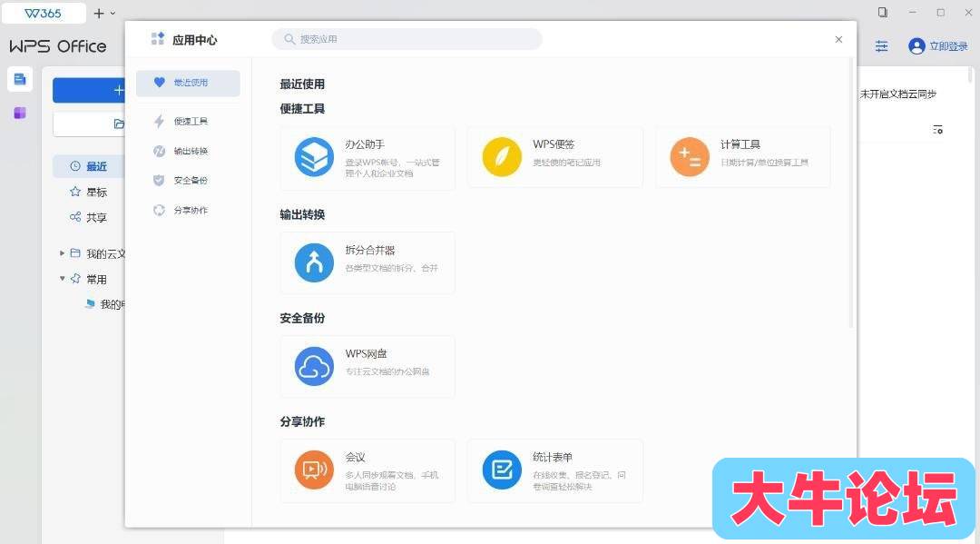This screenshot has height=544, width=980.
Task: Click the star icon beside 星标
Action: point(75,192)
